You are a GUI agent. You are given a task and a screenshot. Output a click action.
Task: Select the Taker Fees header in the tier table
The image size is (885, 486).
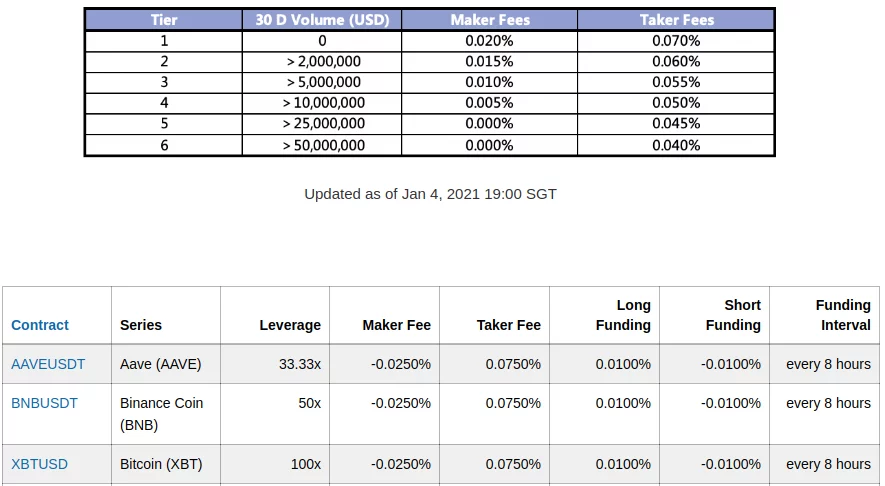[x=676, y=20]
